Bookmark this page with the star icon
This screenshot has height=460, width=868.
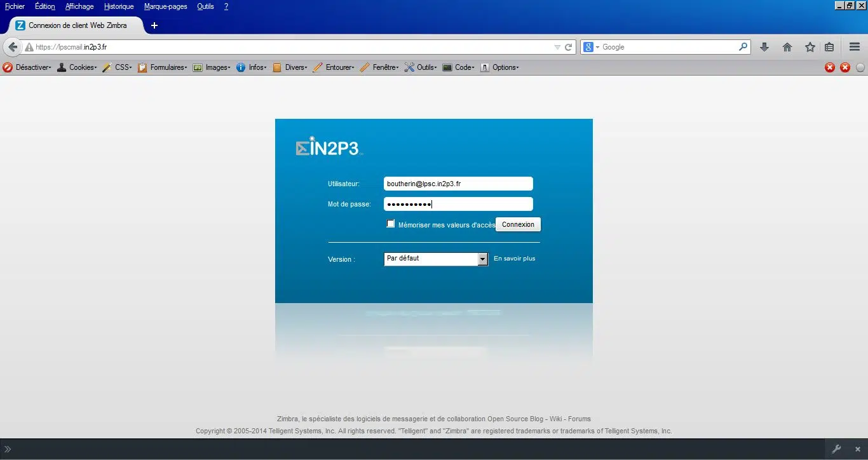810,47
